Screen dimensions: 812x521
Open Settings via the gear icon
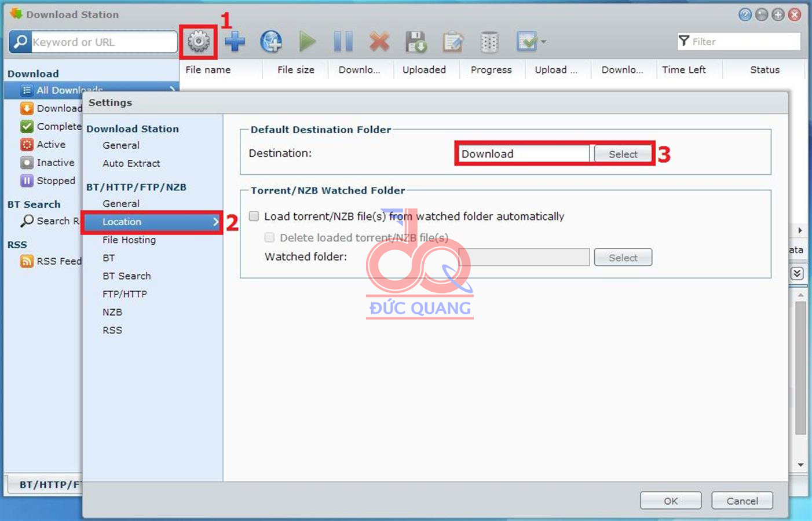199,42
